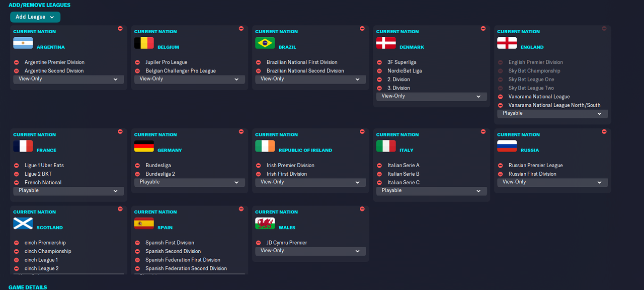
Task: Open Republic of Ireland View-Only dropdown
Action: [310, 182]
